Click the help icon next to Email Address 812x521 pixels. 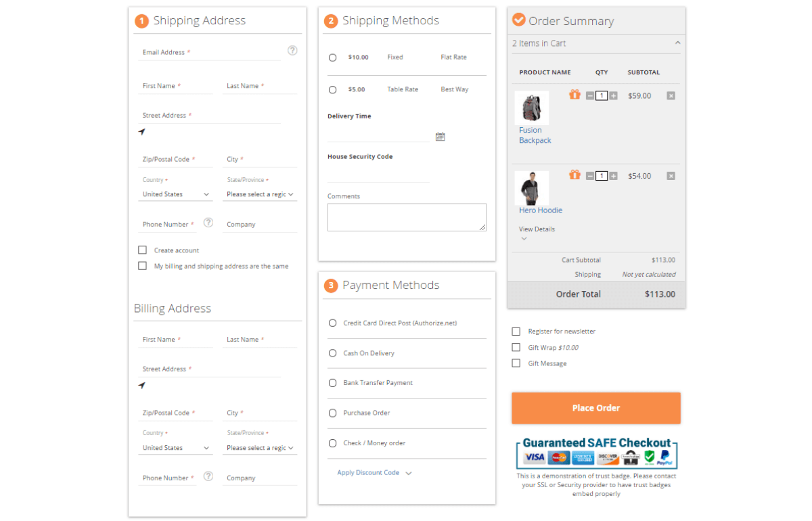[292, 50]
